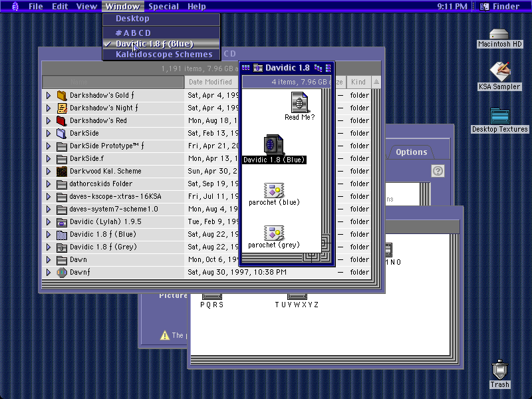Open the Finder application menu

(500, 7)
